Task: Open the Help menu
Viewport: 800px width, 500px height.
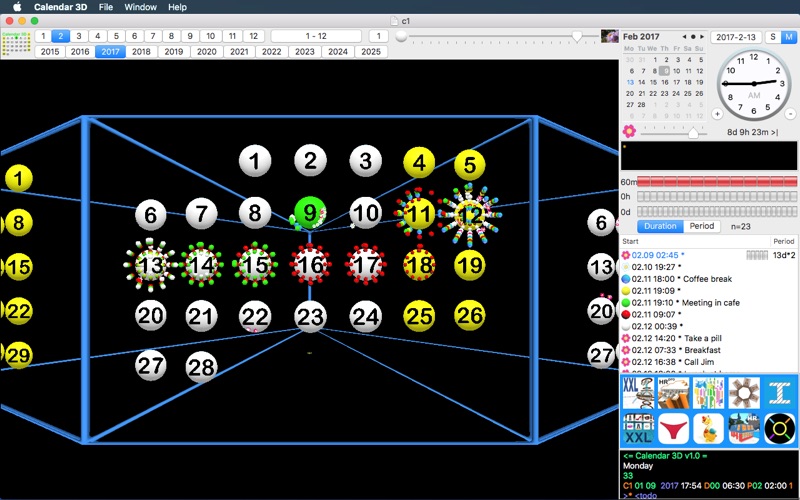Action: [x=177, y=7]
